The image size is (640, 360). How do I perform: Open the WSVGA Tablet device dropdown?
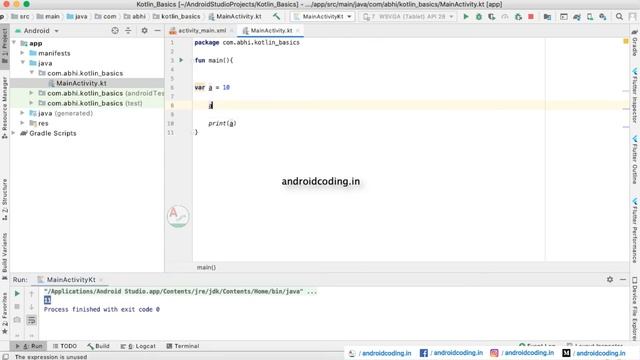(408, 17)
